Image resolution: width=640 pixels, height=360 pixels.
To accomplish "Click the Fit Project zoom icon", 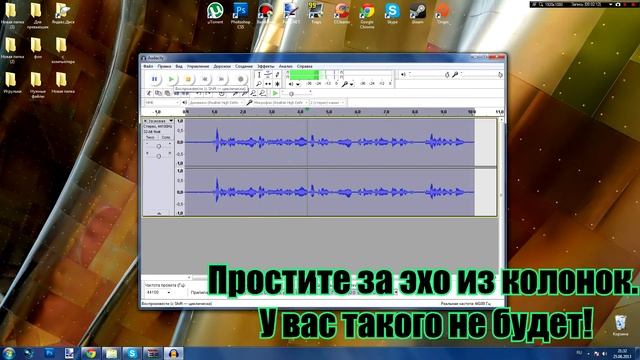I will click(x=262, y=93).
